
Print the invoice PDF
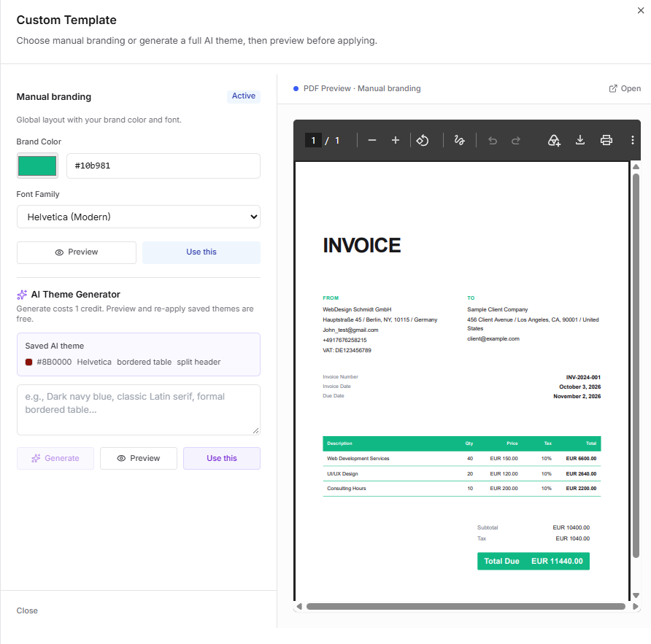click(606, 141)
